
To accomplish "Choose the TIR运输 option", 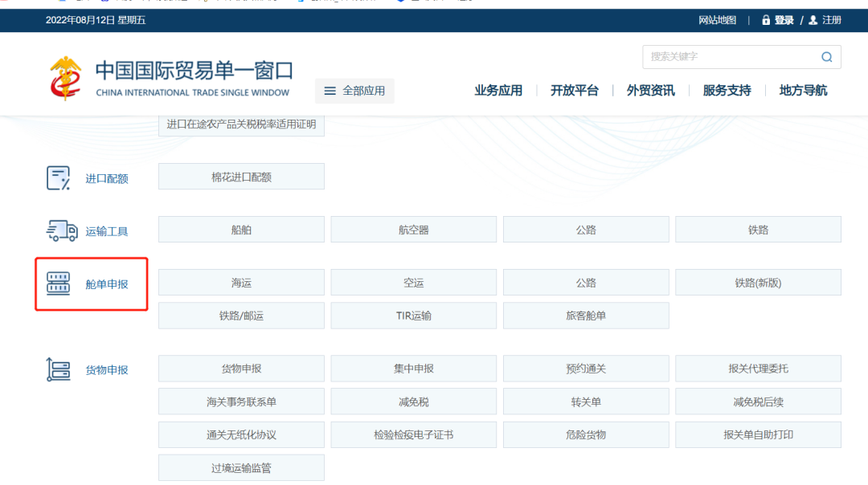I will pos(413,316).
